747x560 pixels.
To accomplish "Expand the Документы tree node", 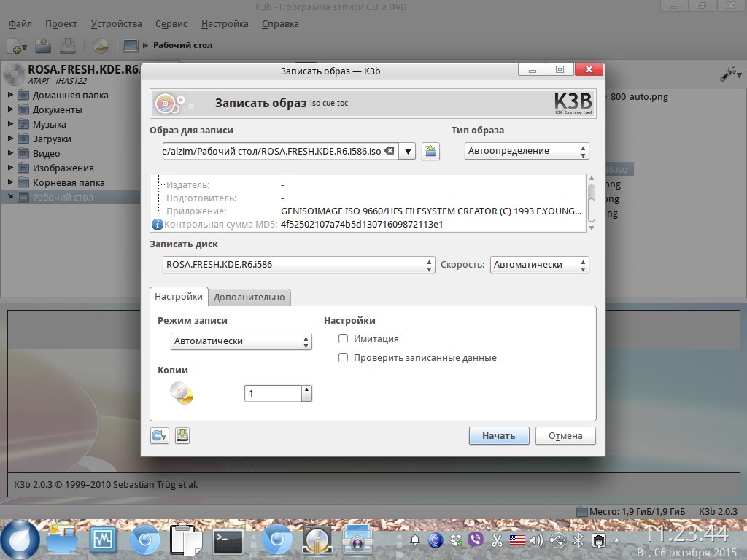I will (10, 109).
